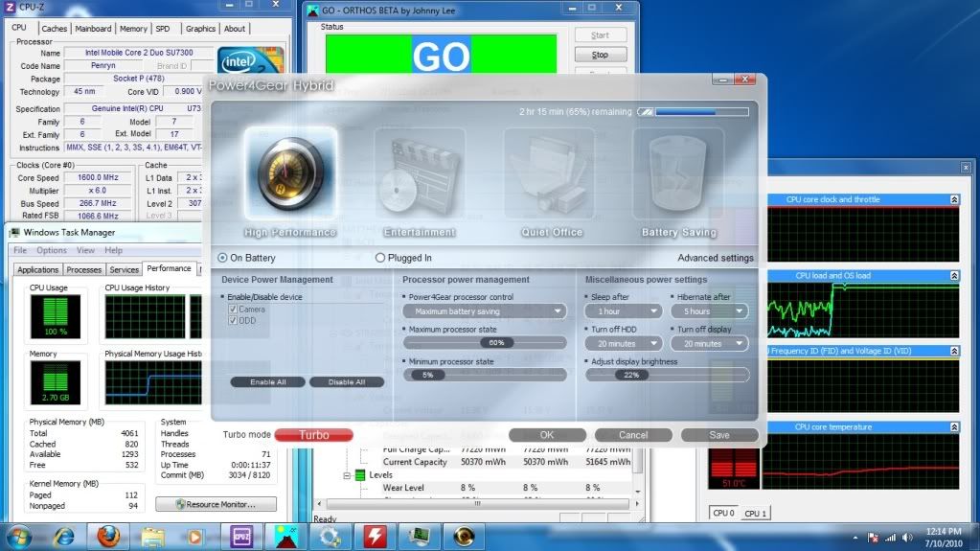Select the On Battery radio button
Screen dimensions: 980x551
click(x=222, y=258)
